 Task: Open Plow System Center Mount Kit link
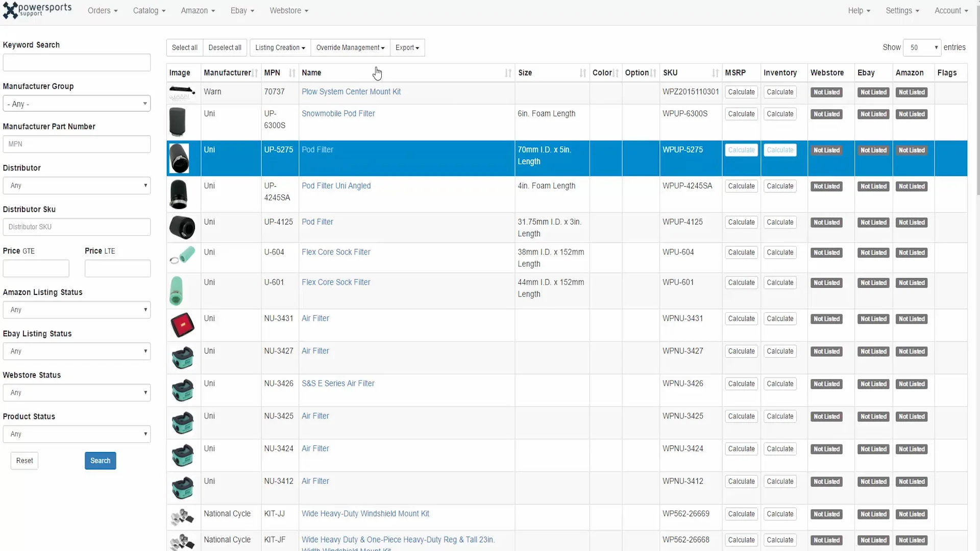(x=351, y=92)
